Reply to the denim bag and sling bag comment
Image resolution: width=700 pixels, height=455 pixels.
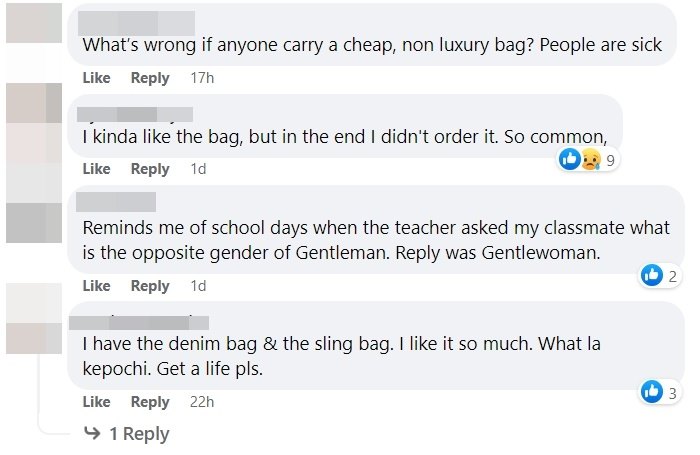click(150, 402)
